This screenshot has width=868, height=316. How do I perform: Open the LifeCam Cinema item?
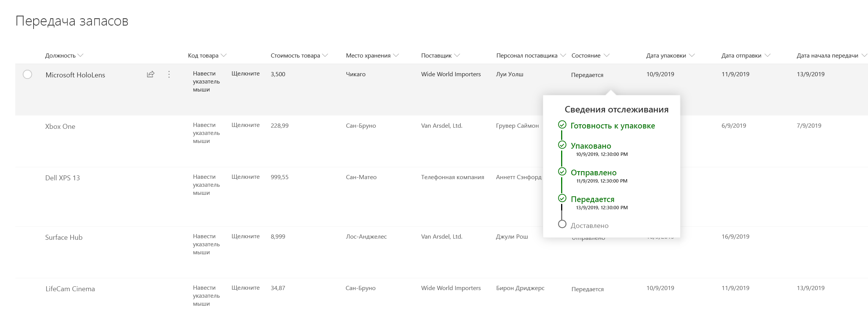coord(70,289)
